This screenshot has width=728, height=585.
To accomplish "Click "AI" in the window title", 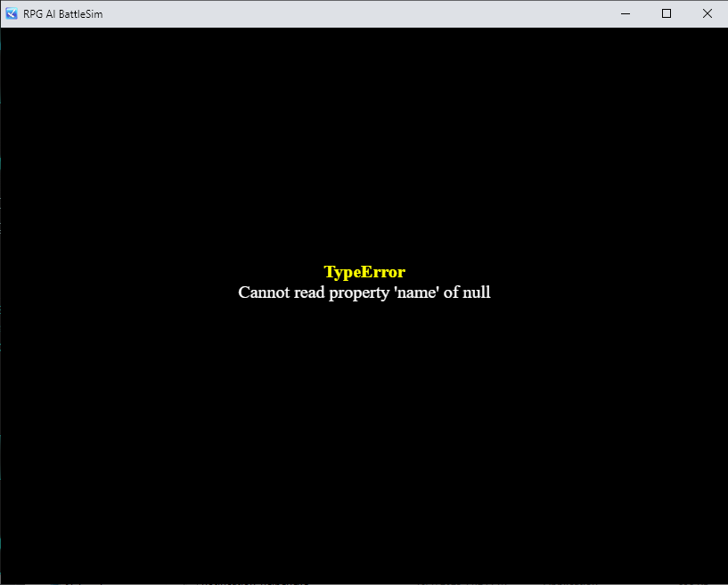I will pos(52,14).
